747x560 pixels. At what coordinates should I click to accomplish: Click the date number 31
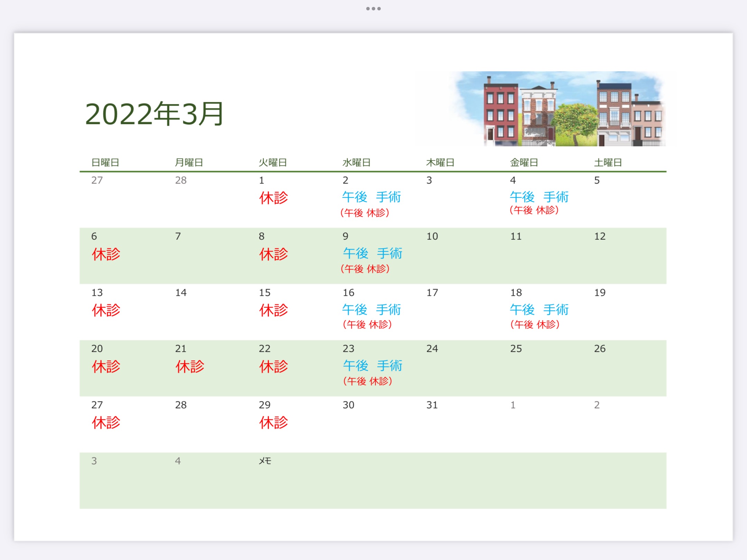(432, 405)
